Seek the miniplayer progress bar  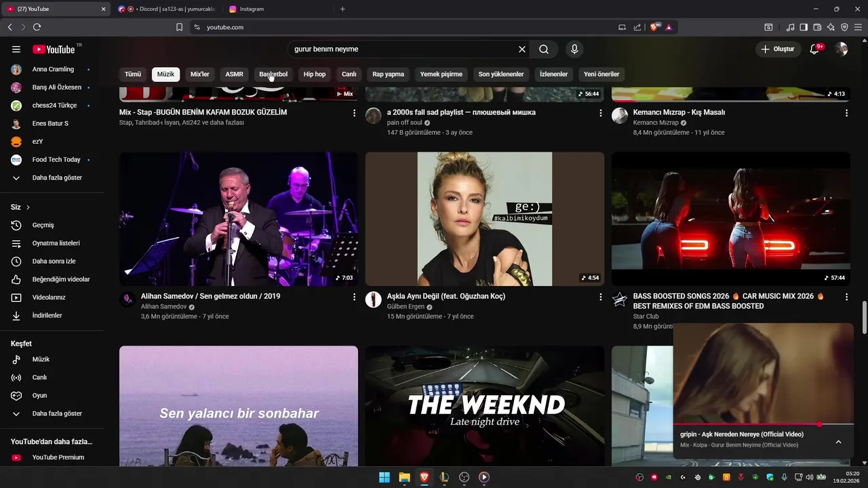(764, 424)
